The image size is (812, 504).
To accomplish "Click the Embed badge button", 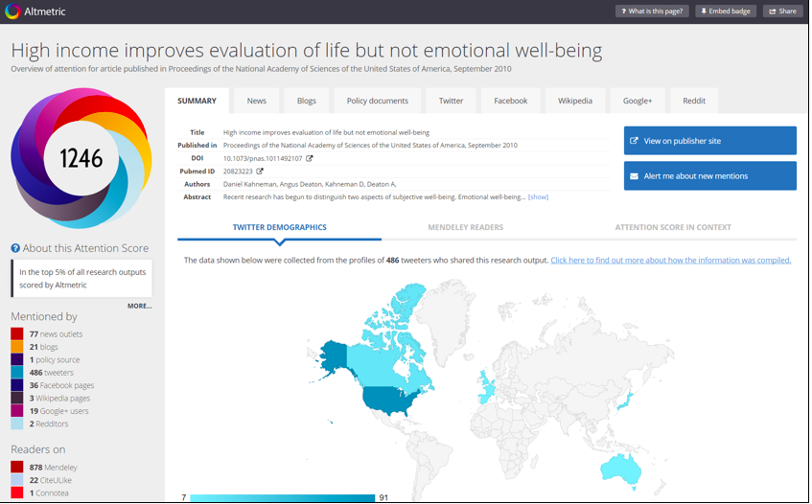I will (x=726, y=11).
